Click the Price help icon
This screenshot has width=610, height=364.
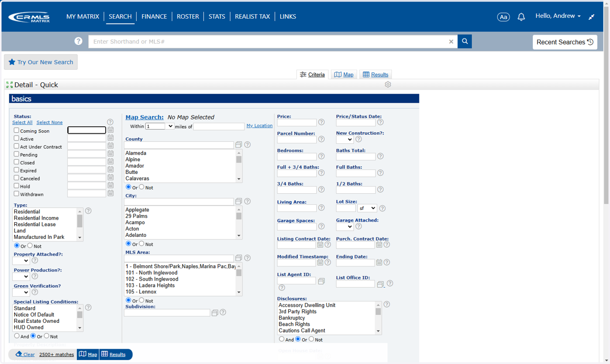[x=321, y=122]
